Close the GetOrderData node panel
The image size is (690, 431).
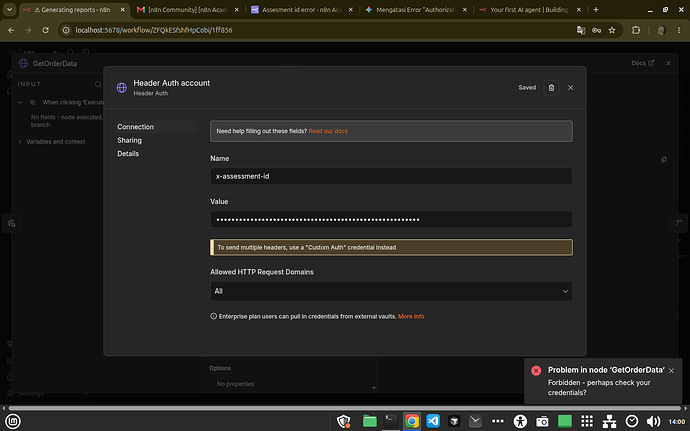pos(668,63)
